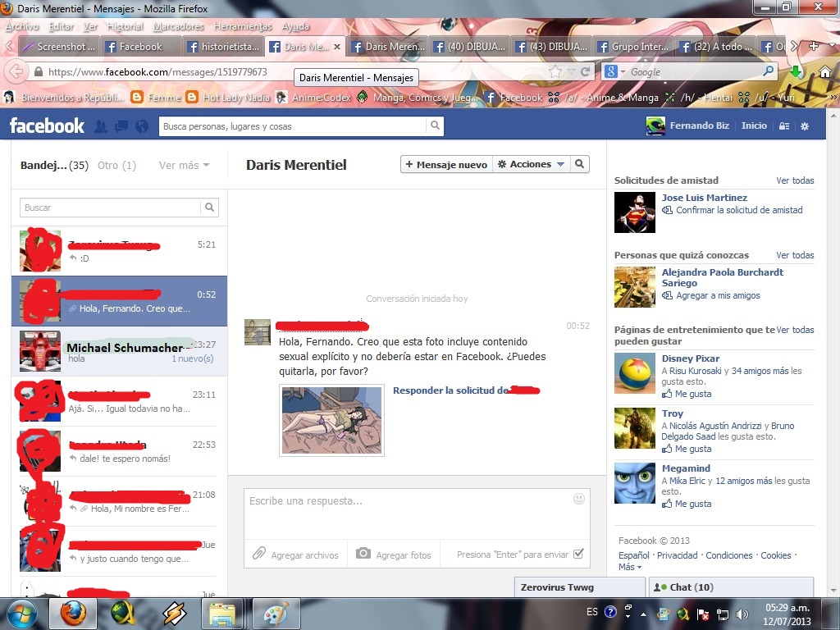Open Historial menu

coord(125,26)
